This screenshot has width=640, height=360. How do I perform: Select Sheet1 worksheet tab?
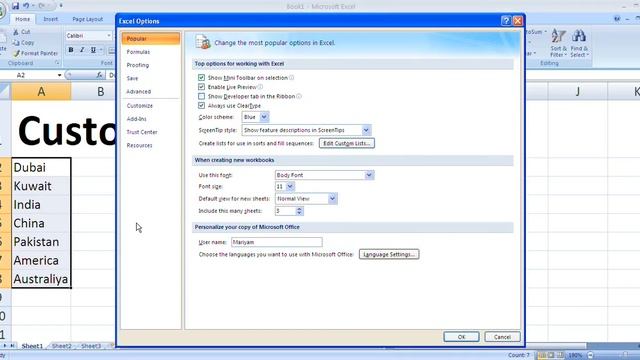(x=32, y=346)
